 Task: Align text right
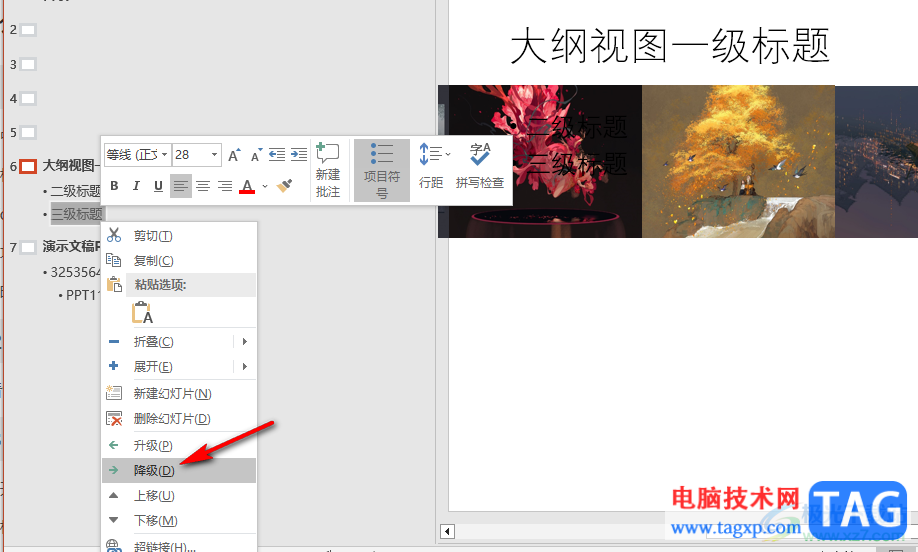[225, 186]
